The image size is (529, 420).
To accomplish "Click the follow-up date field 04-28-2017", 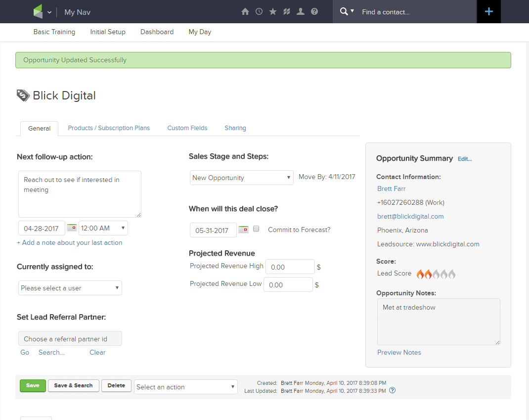I will click(x=42, y=228).
